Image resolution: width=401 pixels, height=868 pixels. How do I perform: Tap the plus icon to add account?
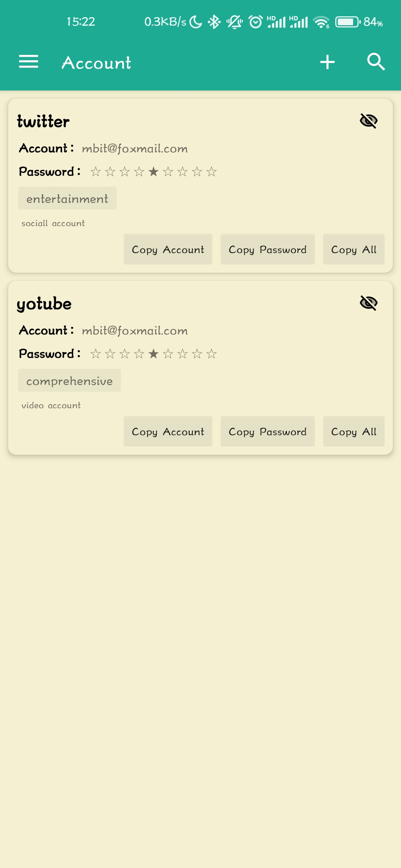[327, 62]
